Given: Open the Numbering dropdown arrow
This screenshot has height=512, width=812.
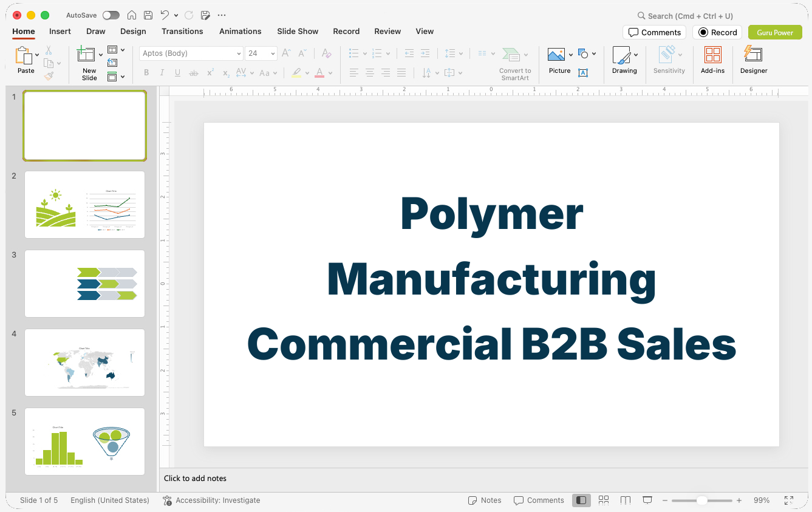Looking at the screenshot, I should [x=388, y=53].
